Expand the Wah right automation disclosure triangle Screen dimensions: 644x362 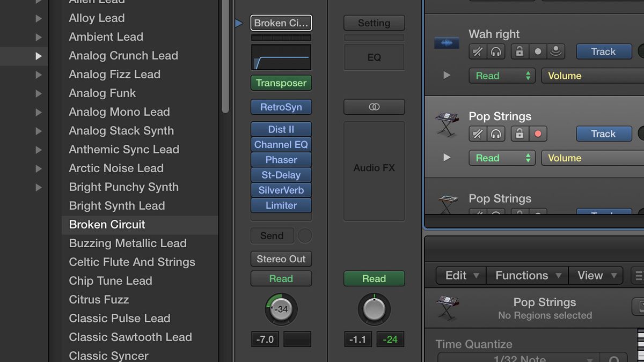coord(446,76)
